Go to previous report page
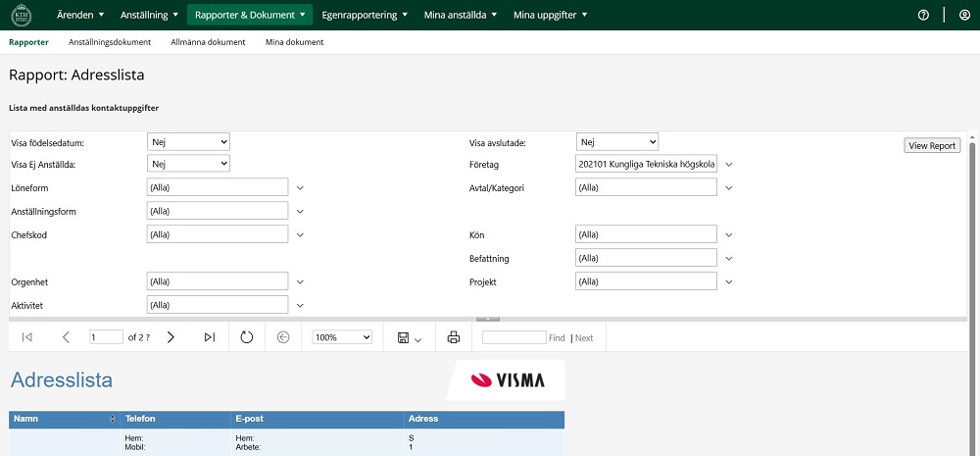 coord(66,337)
